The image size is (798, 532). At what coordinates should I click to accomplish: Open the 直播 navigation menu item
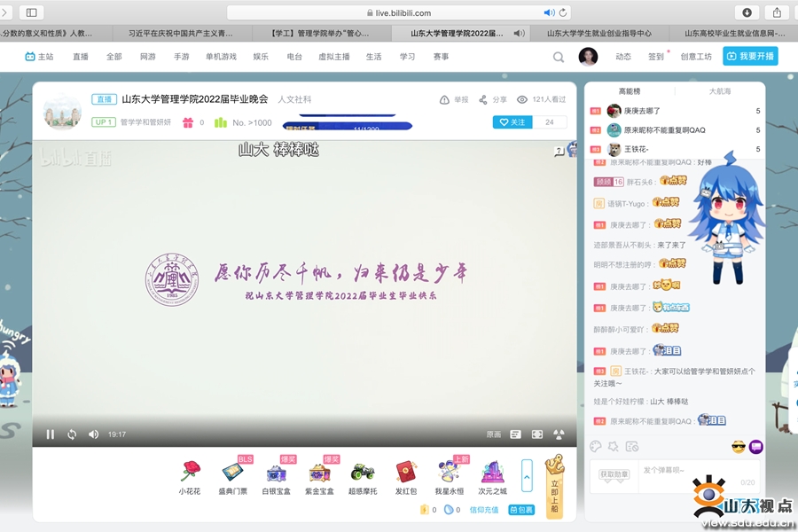(81, 57)
